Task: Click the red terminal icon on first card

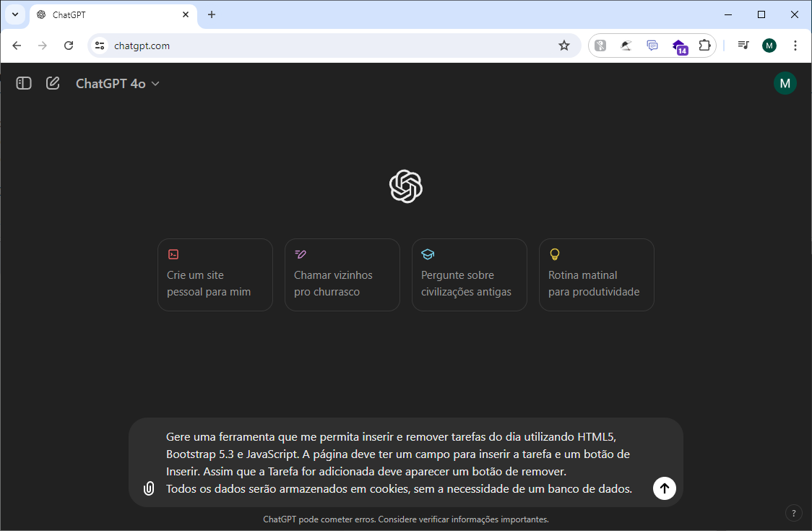Action: 173,254
